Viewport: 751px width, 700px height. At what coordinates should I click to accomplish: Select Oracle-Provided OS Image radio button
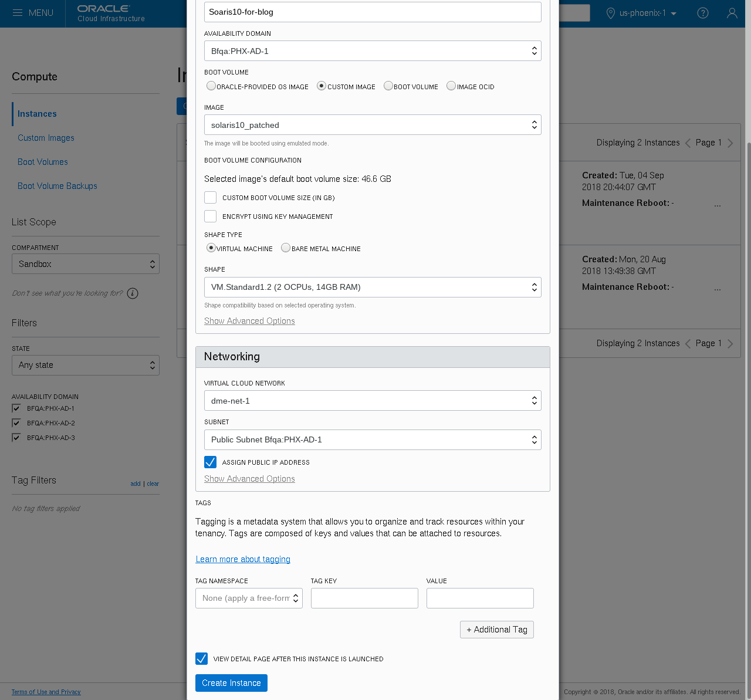(211, 86)
